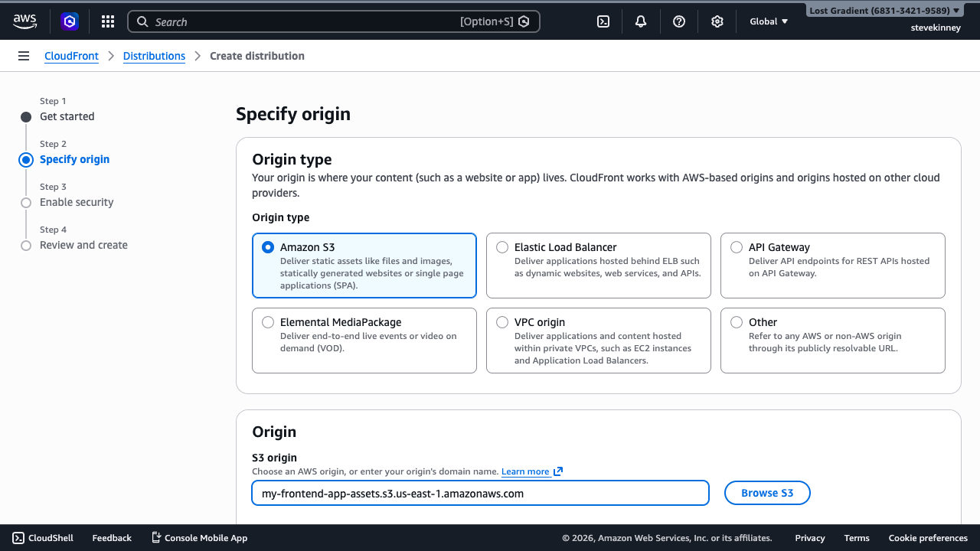The width and height of the screenshot is (980, 551).
Task: Click the footer CloudShell label
Action: pyautogui.click(x=51, y=538)
